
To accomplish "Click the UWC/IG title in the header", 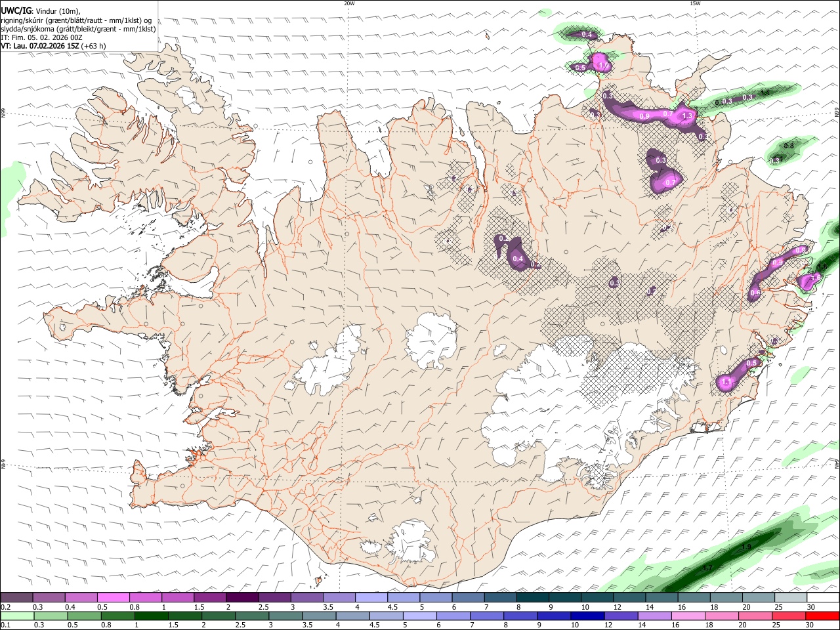I will 16,11.
